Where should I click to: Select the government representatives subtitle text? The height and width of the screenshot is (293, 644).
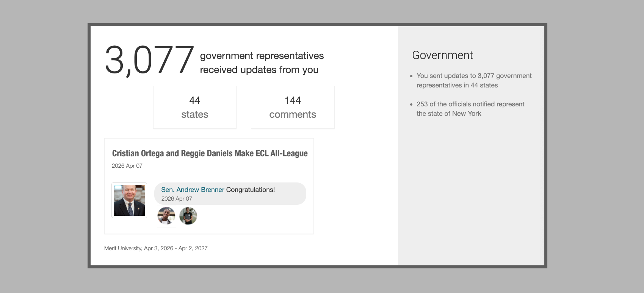tap(262, 62)
